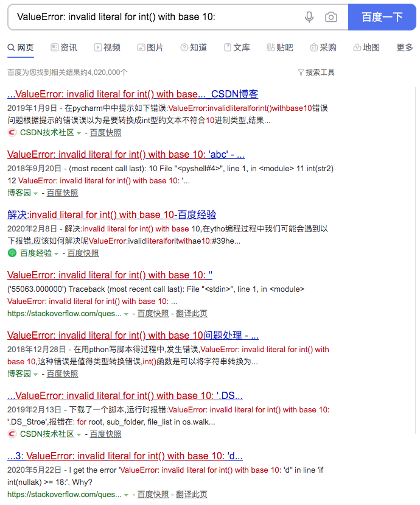Open the CSDN博客 ValueError result title
Screen dimensions: 420x505
click(133, 94)
